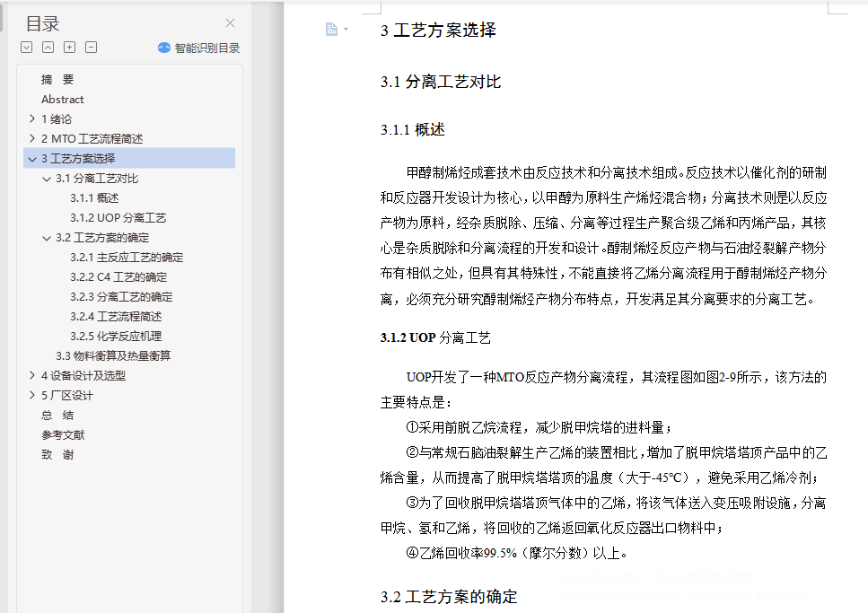Jump to 3.3 物料衡算及热量衡算
This screenshot has height=613, width=868.
click(113, 356)
